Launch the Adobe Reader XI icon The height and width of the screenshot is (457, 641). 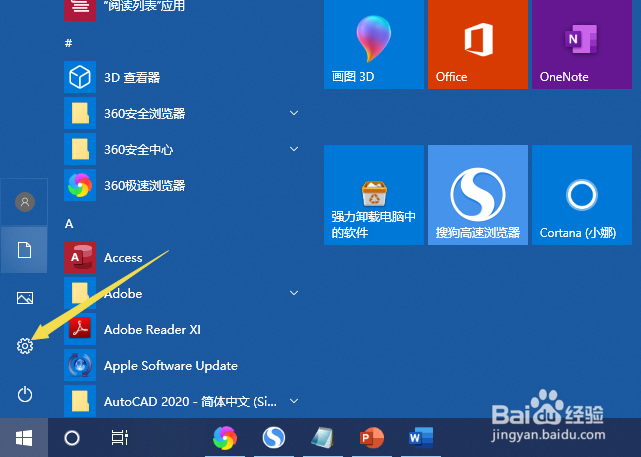click(80, 329)
